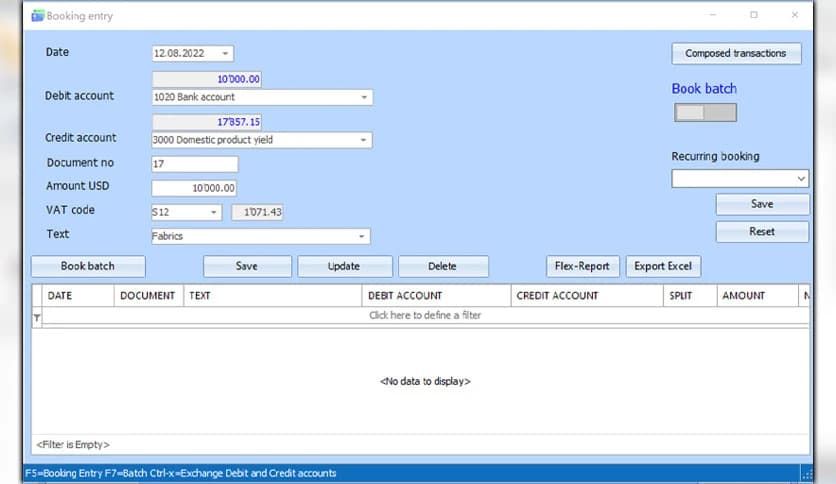The image size is (836, 484).
Task: Click the '<Filter is Empty>' text
Action: [73, 445]
